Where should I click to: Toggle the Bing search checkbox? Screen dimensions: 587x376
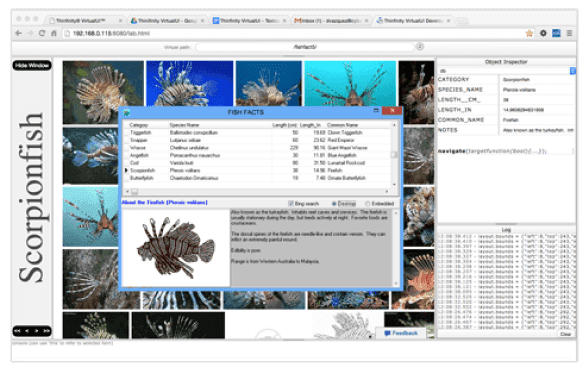tap(291, 203)
